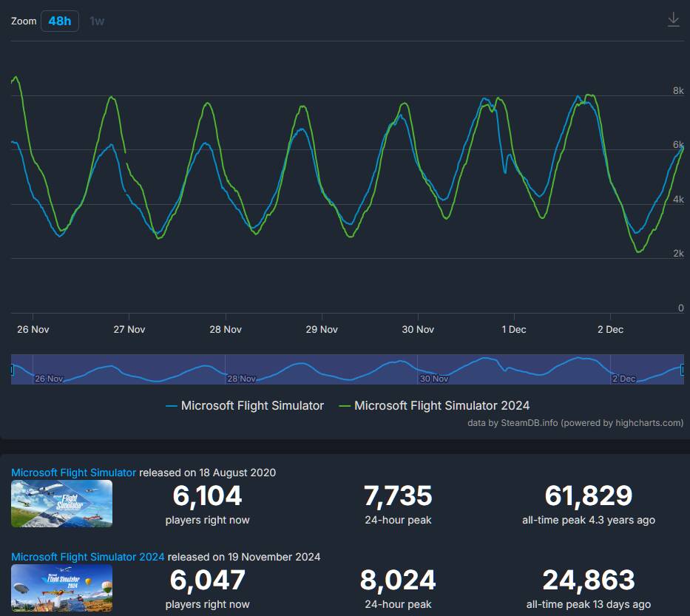Open the Microsoft Flight Simulator game link
The image size is (690, 616).
(x=73, y=473)
